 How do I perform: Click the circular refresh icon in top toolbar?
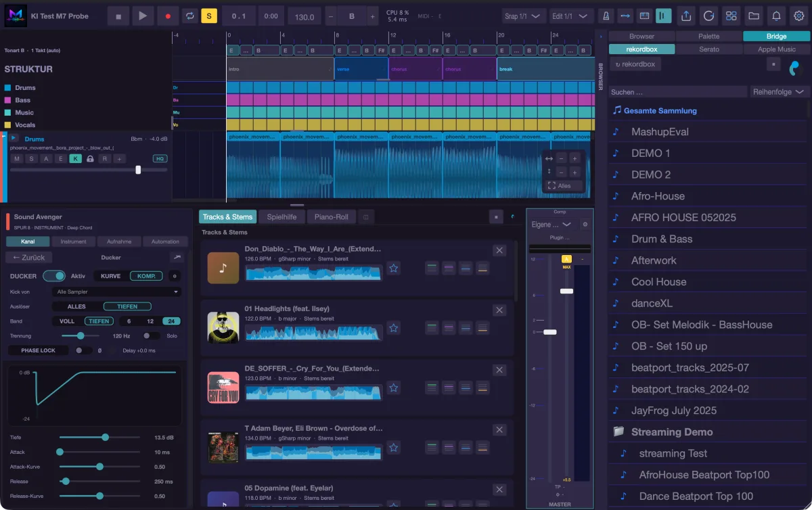[x=708, y=16]
